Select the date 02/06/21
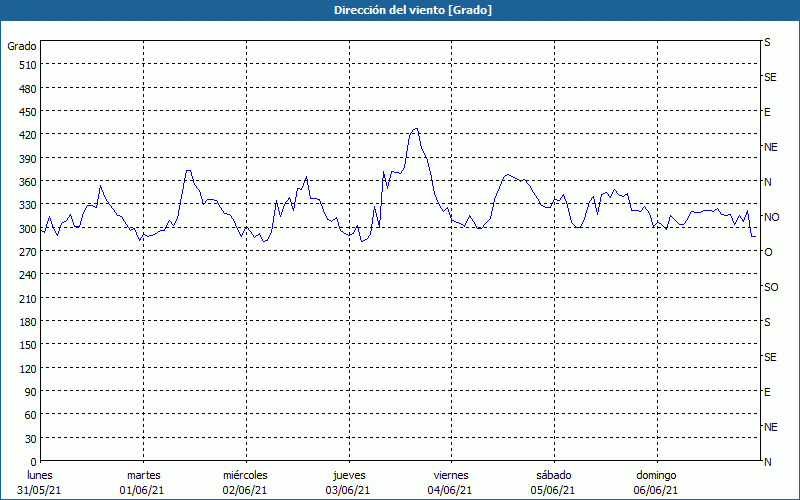Viewport: 800px width, 500px height. 245,490
